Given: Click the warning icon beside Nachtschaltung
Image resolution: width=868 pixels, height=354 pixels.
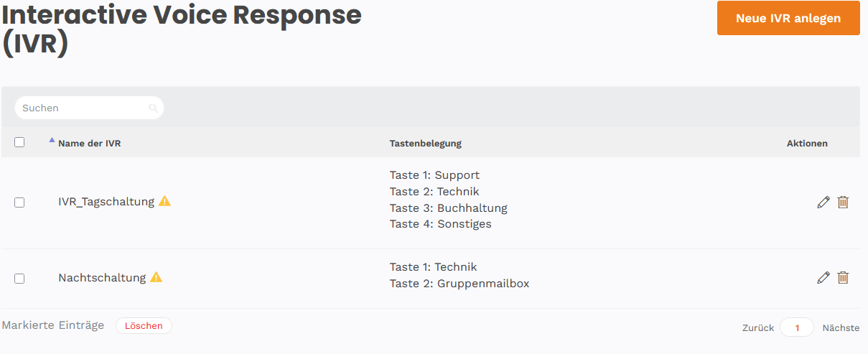Looking at the screenshot, I should click(x=157, y=277).
